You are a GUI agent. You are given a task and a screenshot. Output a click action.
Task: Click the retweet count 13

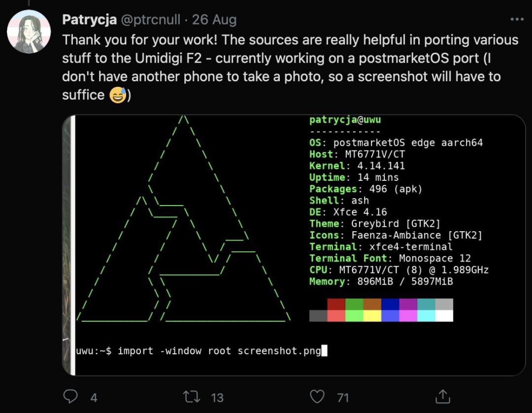217,397
